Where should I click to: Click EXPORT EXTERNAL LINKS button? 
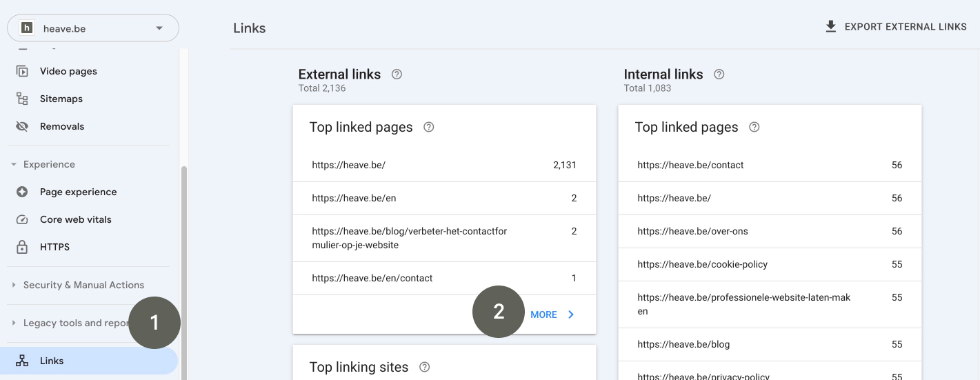pyautogui.click(x=896, y=26)
